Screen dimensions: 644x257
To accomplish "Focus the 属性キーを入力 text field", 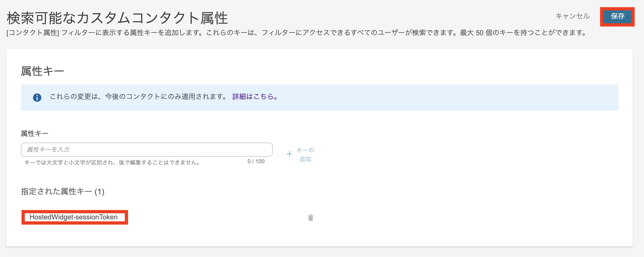I will pyautogui.click(x=147, y=150).
